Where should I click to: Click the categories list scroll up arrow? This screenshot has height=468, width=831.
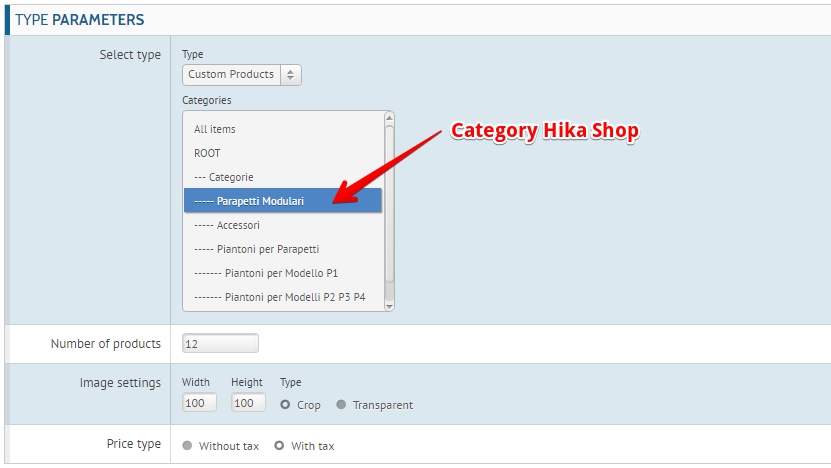(389, 118)
